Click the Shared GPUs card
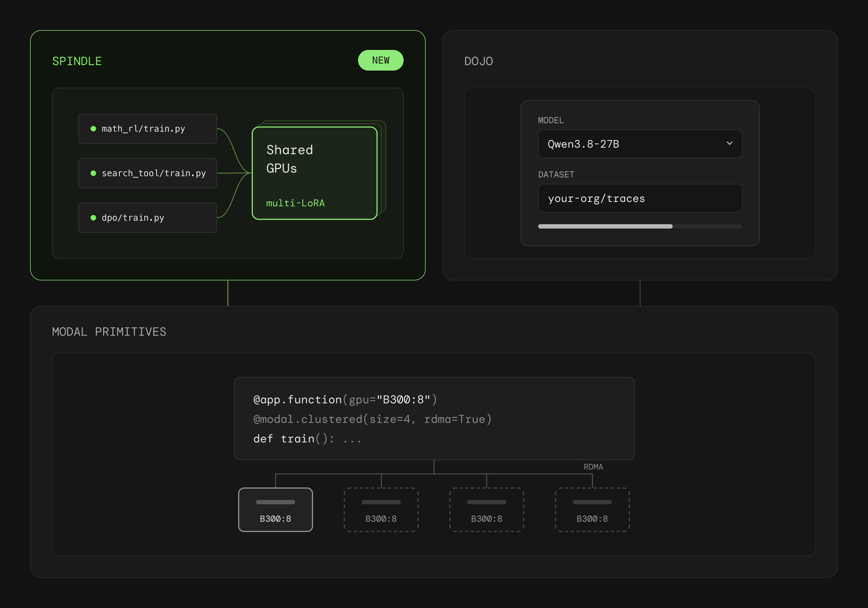Image resolution: width=868 pixels, height=608 pixels. click(x=315, y=173)
